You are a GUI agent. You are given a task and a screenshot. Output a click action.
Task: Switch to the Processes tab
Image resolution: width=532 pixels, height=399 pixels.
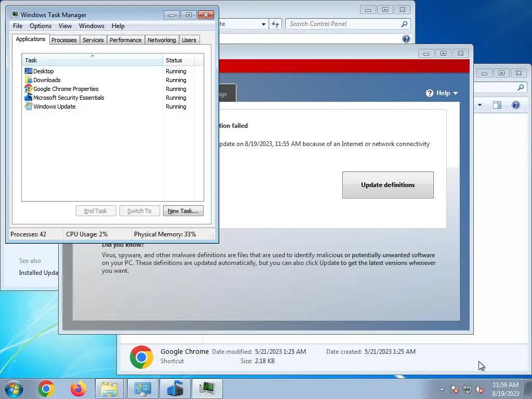click(x=64, y=40)
